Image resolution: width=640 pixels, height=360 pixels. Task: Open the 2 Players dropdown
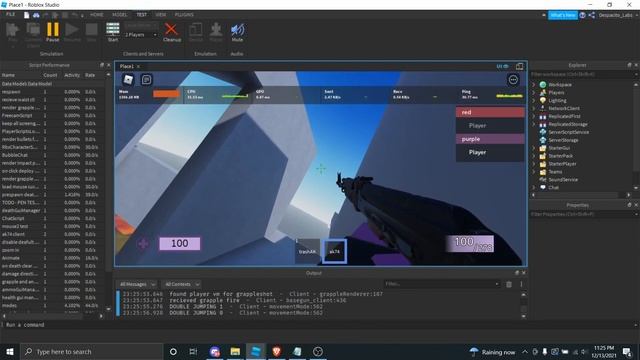pyautogui.click(x=141, y=35)
